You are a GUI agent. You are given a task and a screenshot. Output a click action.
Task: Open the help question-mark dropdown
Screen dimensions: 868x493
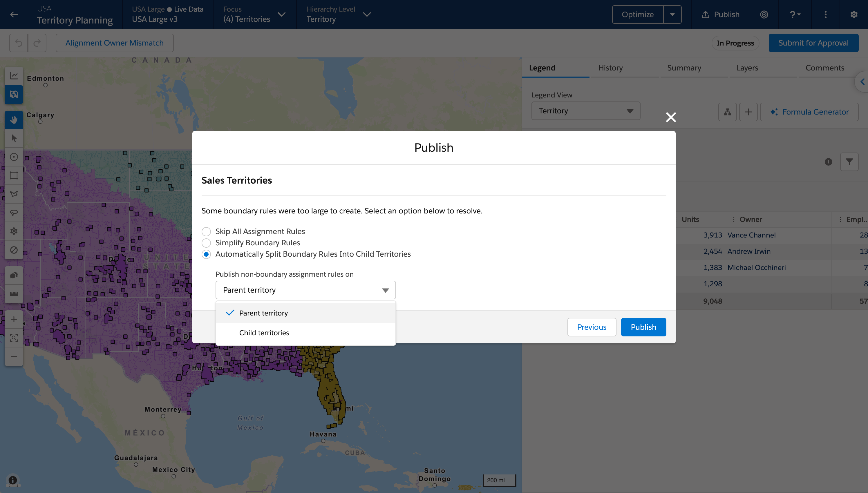[x=795, y=14]
